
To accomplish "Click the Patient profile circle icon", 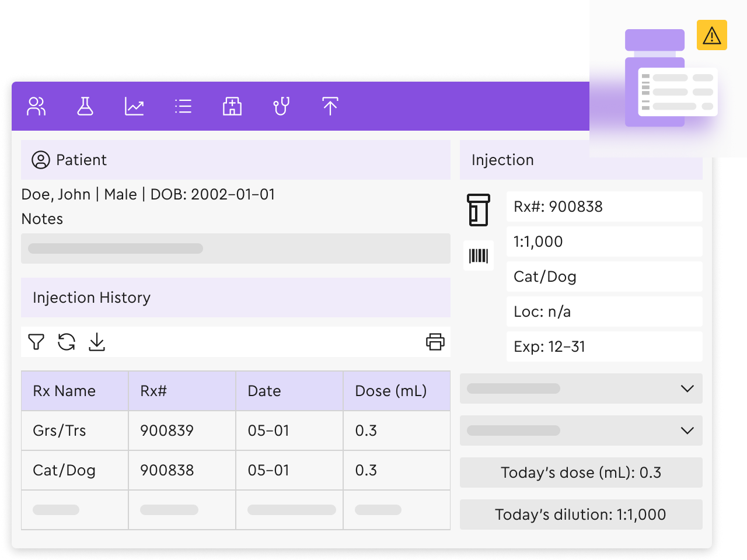I will pos(41,160).
